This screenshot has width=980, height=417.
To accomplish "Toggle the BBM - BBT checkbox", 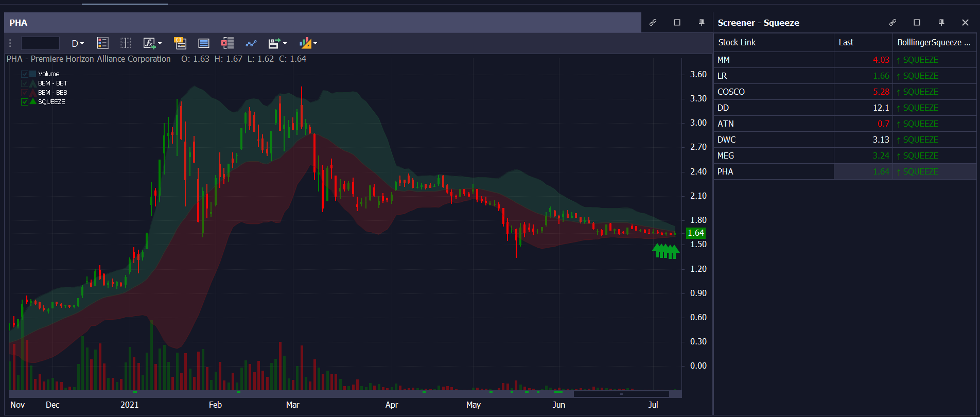I will (x=25, y=83).
